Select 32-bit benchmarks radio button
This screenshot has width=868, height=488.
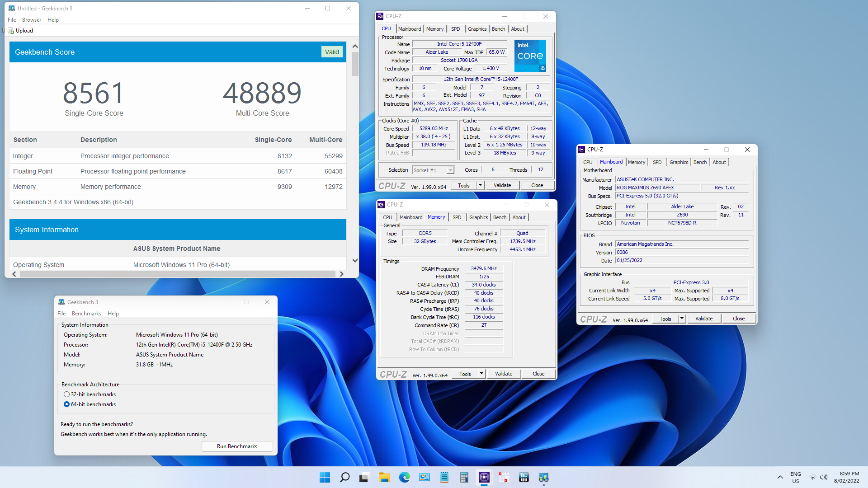tap(66, 394)
